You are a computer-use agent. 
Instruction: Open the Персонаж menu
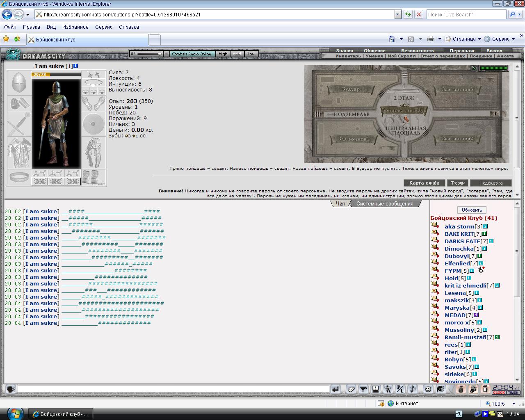(462, 50)
